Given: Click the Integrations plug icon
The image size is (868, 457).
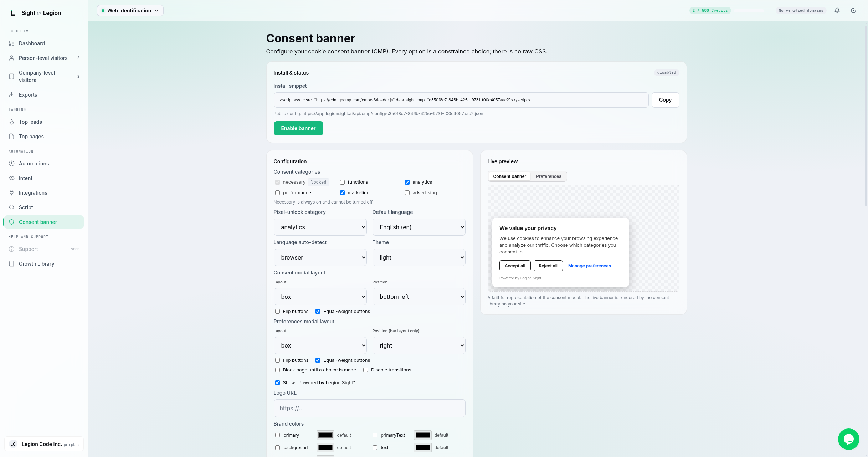Looking at the screenshot, I should pyautogui.click(x=11, y=193).
